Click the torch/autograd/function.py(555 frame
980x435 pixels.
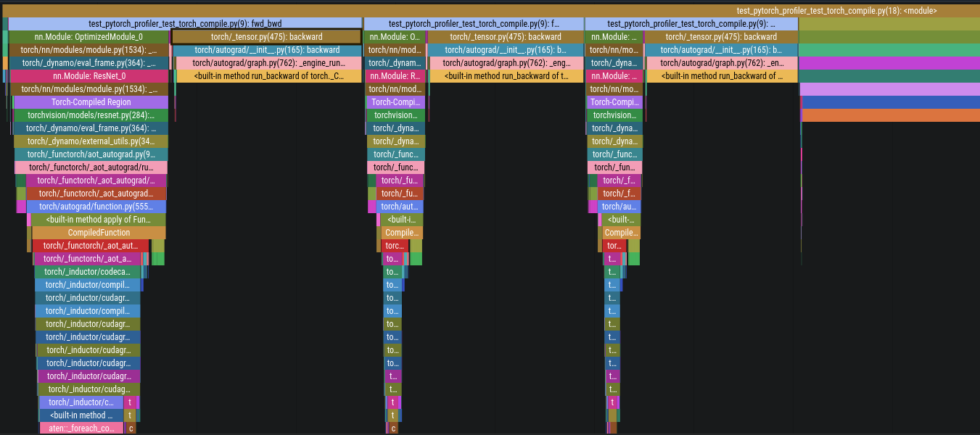pos(96,207)
